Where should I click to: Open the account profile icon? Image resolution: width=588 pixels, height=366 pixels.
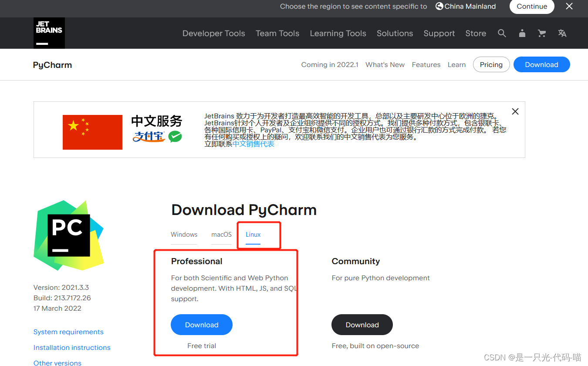522,34
